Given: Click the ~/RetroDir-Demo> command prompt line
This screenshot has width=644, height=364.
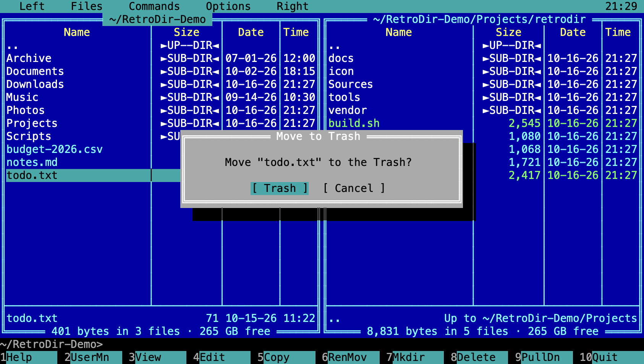Looking at the screenshot, I should tap(322, 344).
